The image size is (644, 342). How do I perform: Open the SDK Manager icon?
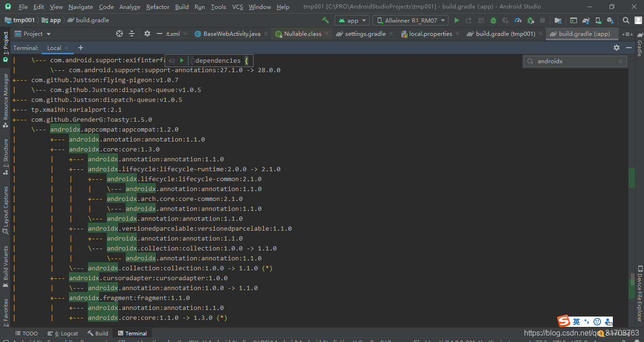(610, 20)
